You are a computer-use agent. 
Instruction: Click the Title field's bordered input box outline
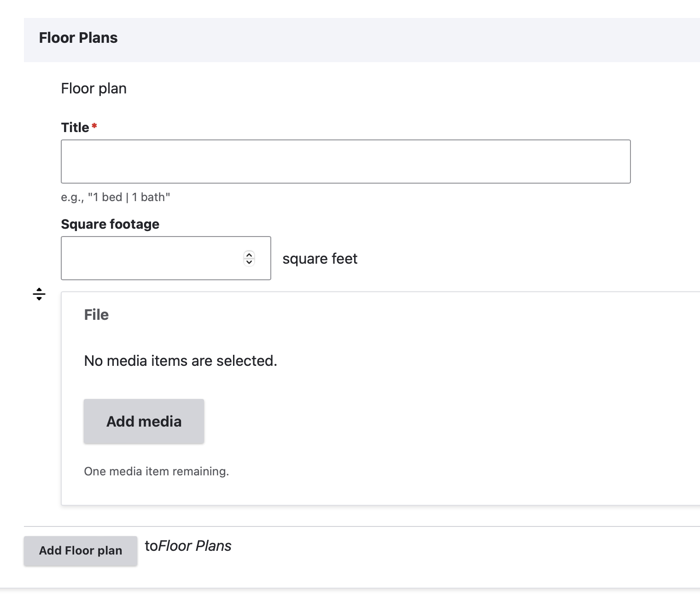pos(345,140)
